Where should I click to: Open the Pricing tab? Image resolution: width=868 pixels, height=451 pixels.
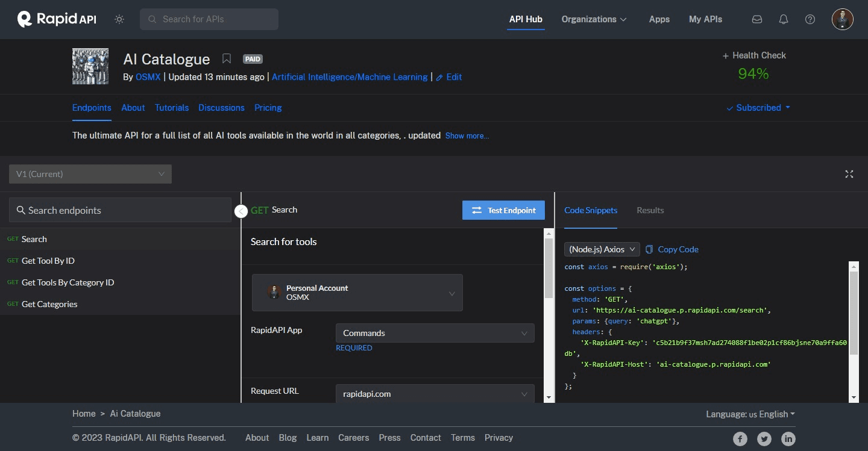tap(268, 108)
